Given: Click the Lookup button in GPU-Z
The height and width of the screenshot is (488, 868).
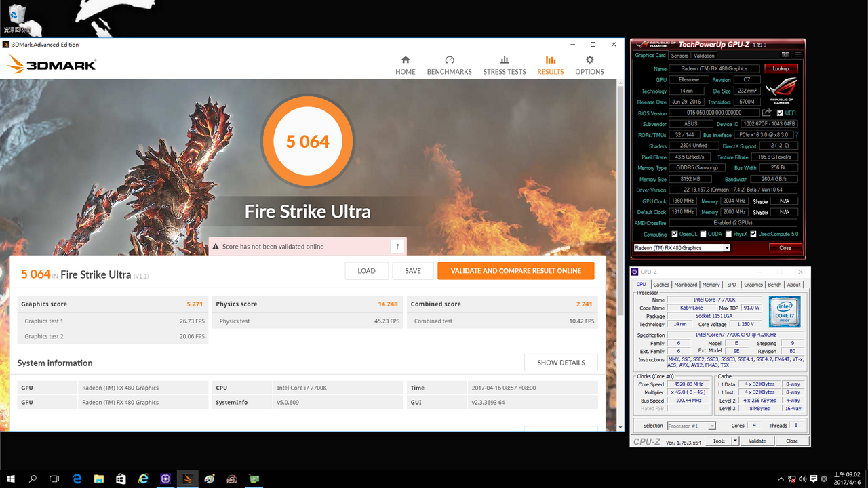Looking at the screenshot, I should (781, 68).
